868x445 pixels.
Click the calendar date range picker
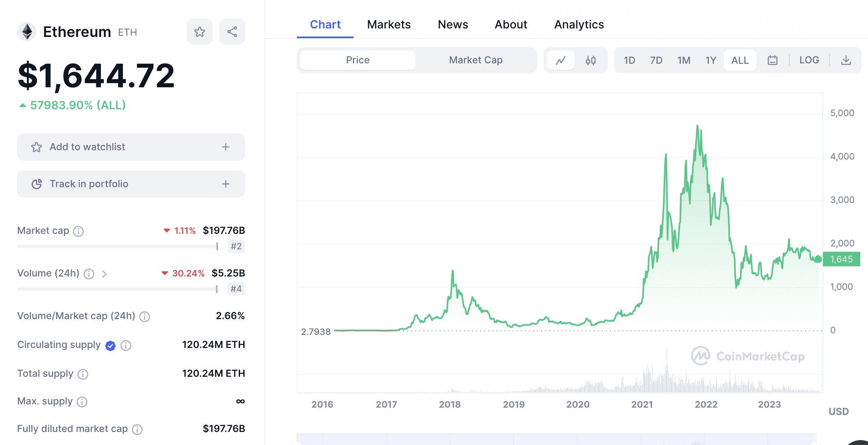coord(772,60)
